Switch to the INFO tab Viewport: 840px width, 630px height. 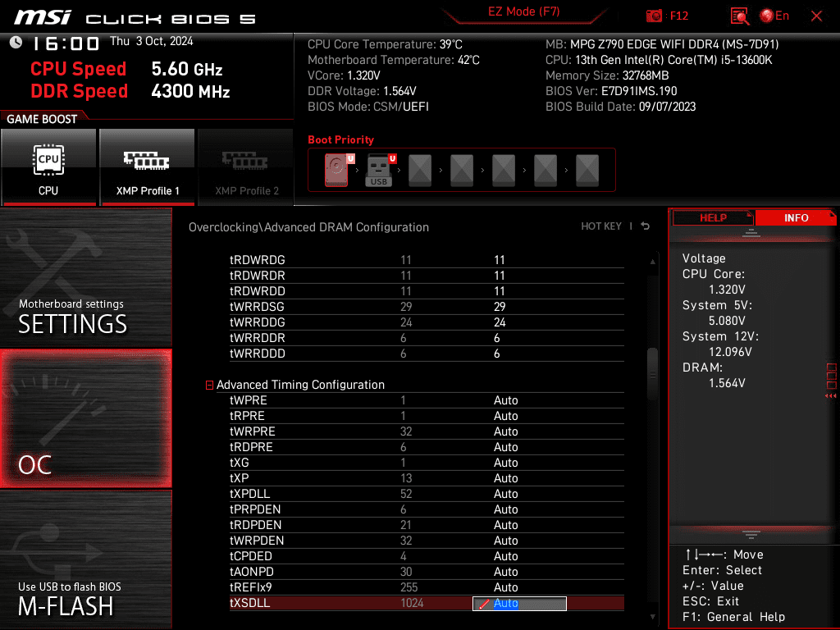point(796,218)
